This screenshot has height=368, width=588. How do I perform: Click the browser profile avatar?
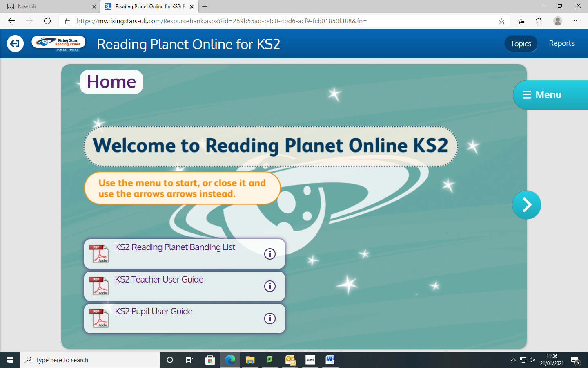(558, 21)
